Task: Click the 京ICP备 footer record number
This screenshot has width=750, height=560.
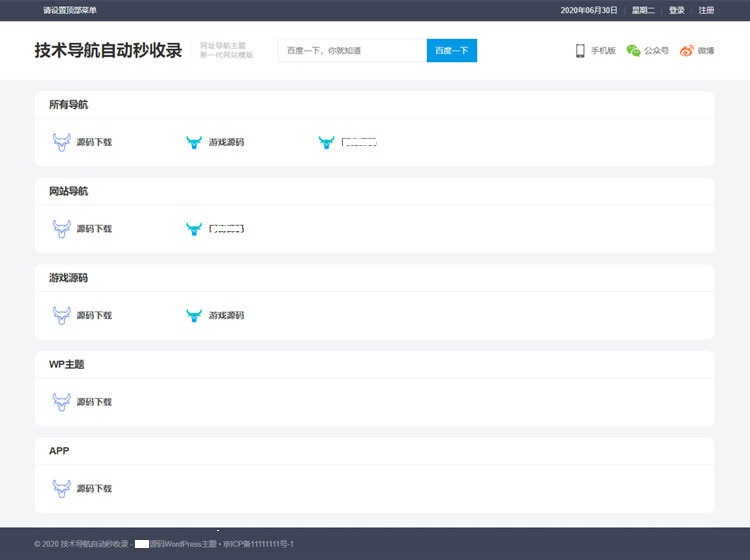Action: [258, 544]
